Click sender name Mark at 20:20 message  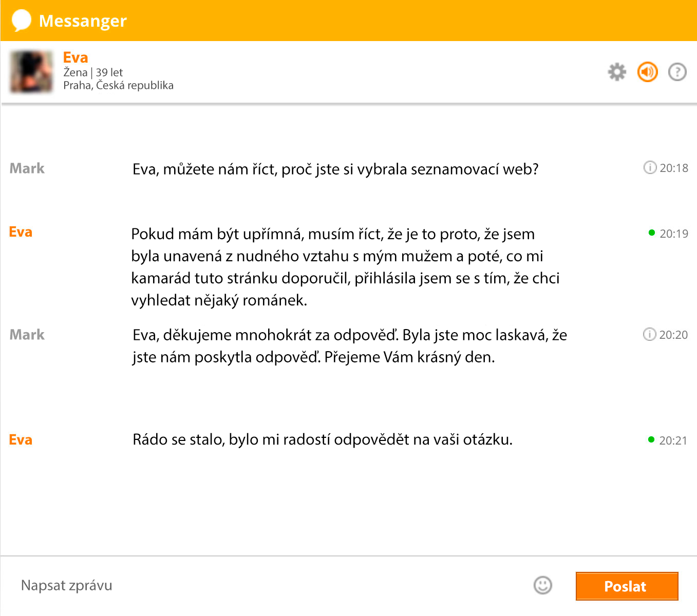tap(27, 335)
